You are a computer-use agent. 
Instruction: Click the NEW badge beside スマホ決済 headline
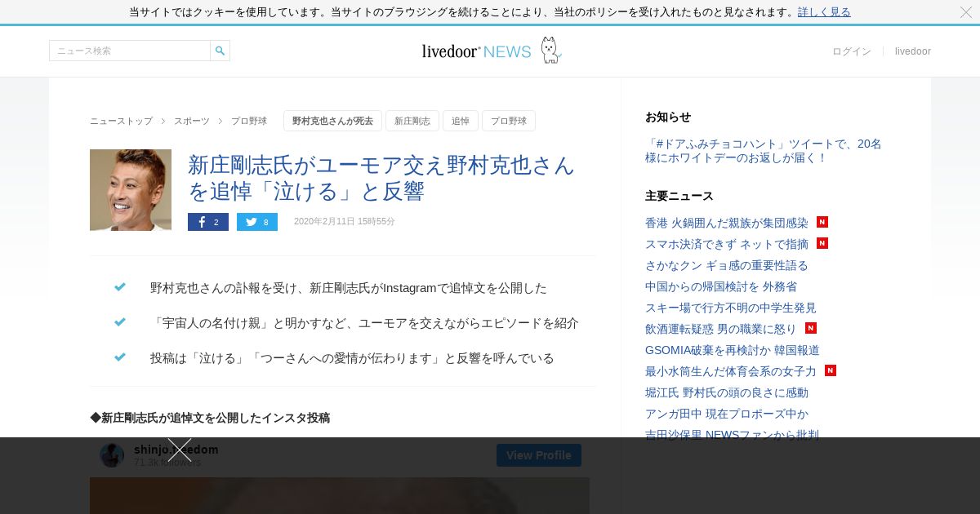[822, 243]
